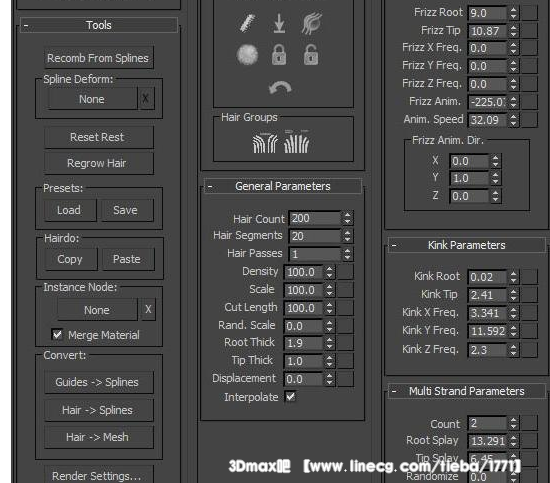550x483 pixels.
Task: Collapse the Tools rollout
Action: point(99,25)
